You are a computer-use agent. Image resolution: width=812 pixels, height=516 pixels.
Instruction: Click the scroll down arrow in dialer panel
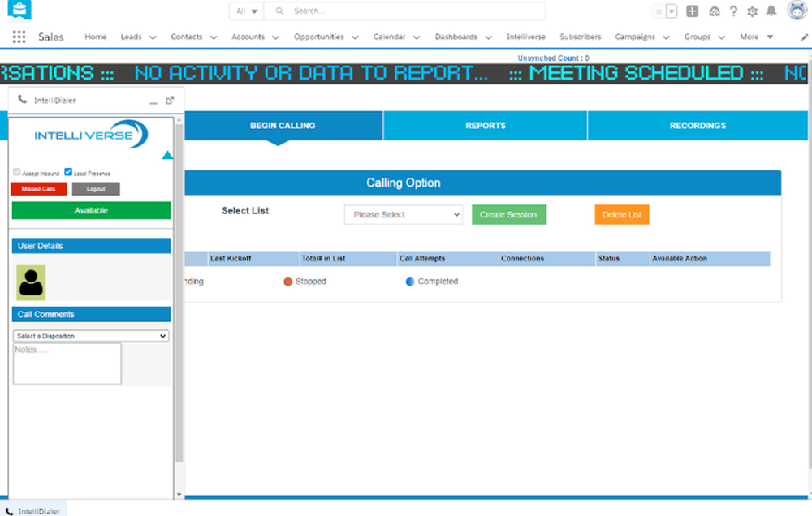tap(179, 495)
